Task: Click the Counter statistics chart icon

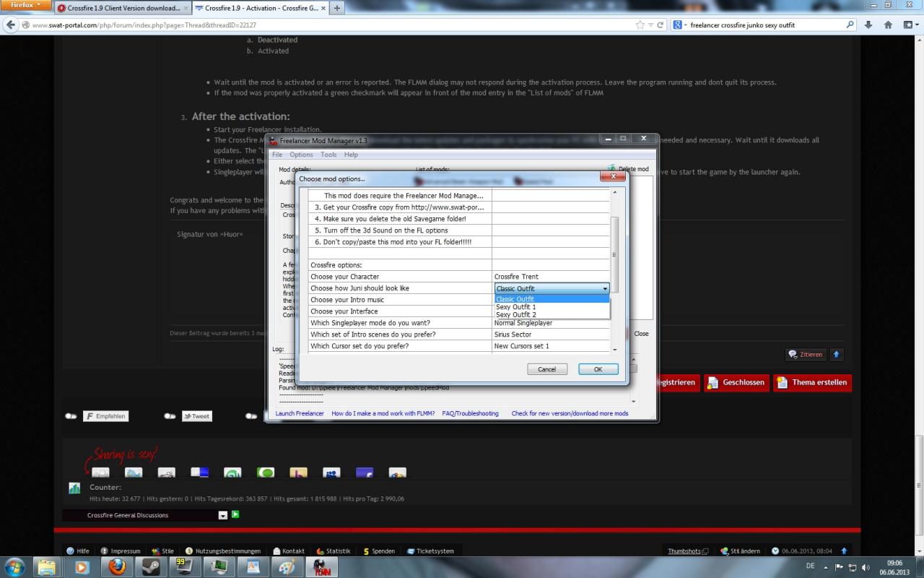Action: [74, 488]
